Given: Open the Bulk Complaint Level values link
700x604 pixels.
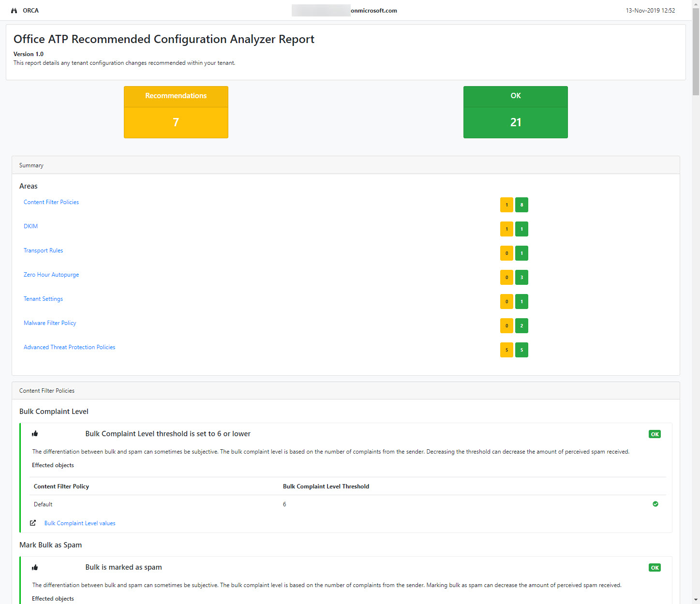Looking at the screenshot, I should pyautogui.click(x=80, y=523).
